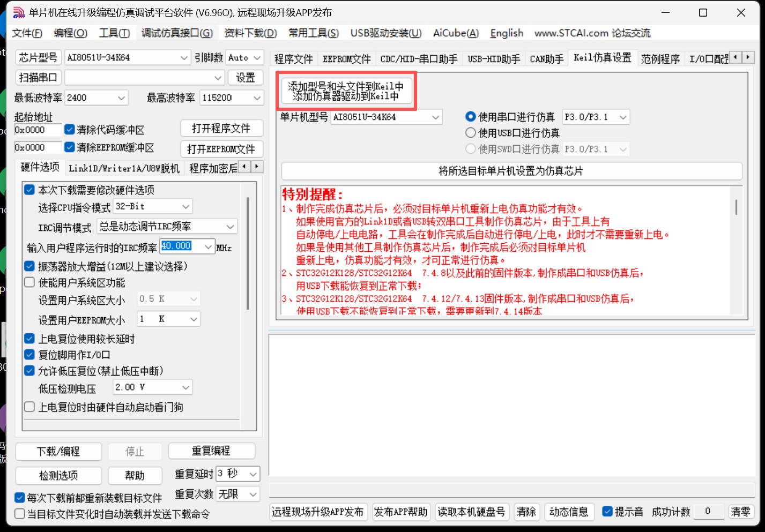The height and width of the screenshot is (532, 765).
Task: Open the www.STCAI.com 论坛交流 forum link
Action: tap(591, 33)
